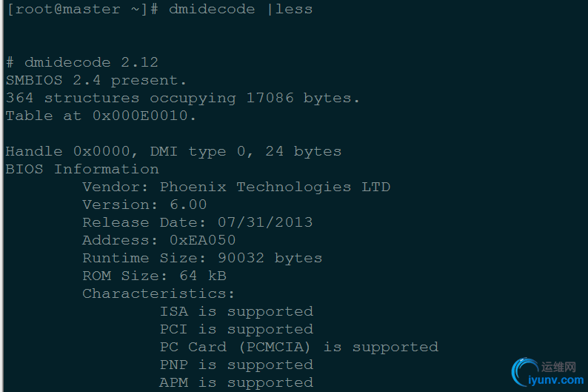588x392 pixels.
Task: Click the 'Characteristics:' label
Action: tap(158, 293)
